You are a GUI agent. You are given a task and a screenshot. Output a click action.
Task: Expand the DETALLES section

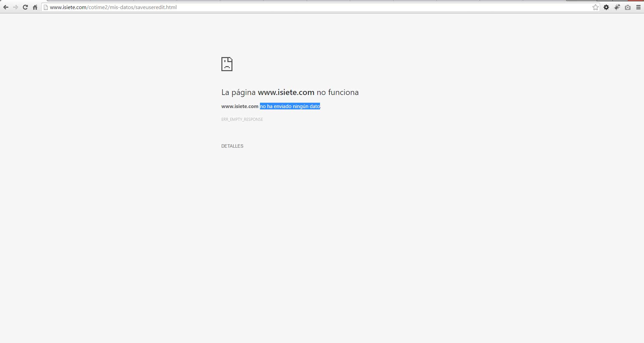click(x=232, y=146)
